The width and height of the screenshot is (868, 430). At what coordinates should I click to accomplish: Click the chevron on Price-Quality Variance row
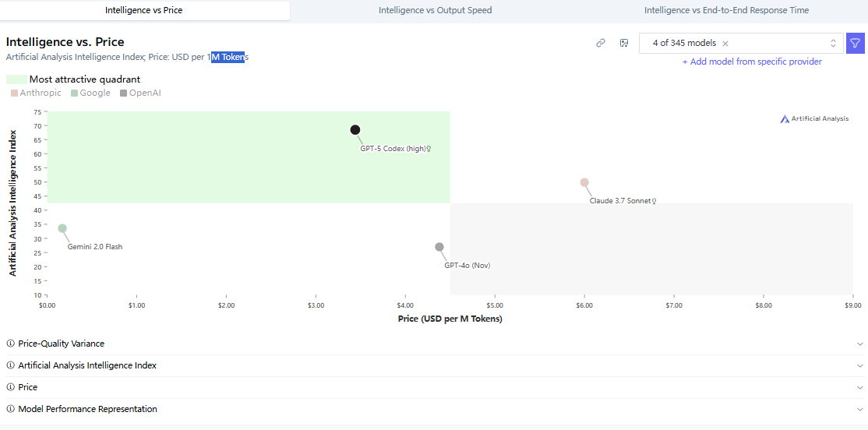[859, 344]
